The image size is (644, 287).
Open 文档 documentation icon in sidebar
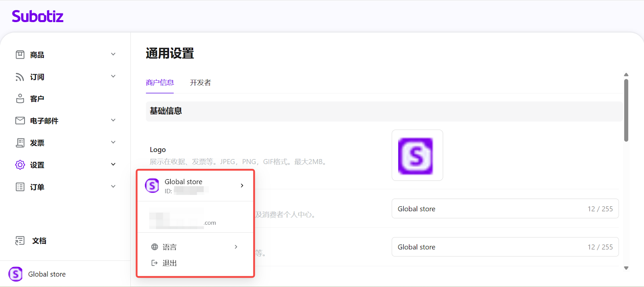pos(20,241)
